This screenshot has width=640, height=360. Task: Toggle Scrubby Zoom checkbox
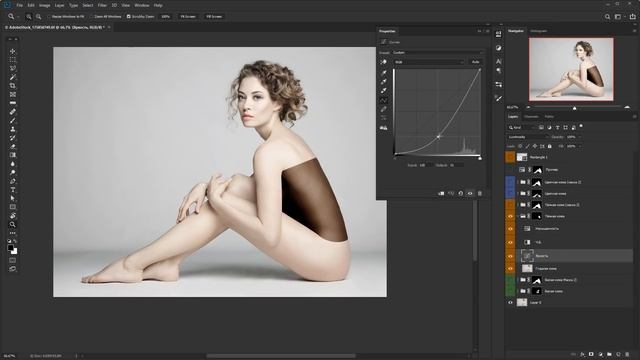(129, 17)
